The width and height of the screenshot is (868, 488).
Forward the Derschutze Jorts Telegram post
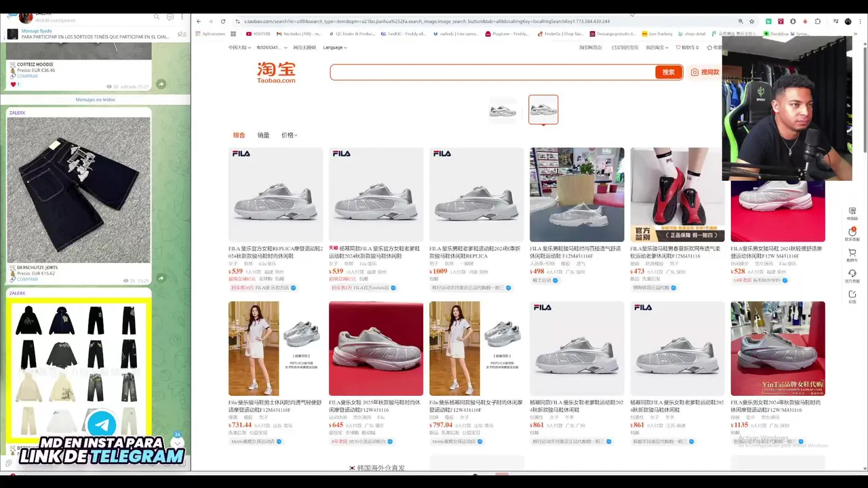(x=161, y=278)
